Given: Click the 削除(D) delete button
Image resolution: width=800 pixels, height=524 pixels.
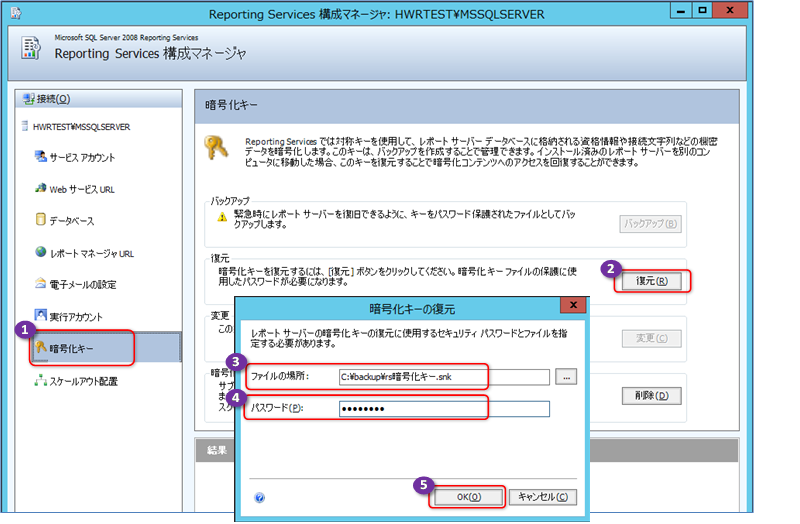Looking at the screenshot, I should coord(652,395).
